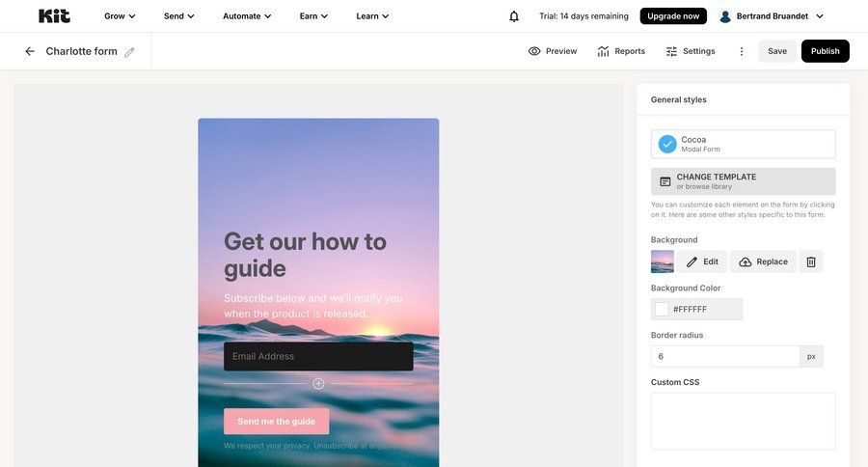
Task: Click 'Trial: 14 days remaining' text
Action: point(583,16)
